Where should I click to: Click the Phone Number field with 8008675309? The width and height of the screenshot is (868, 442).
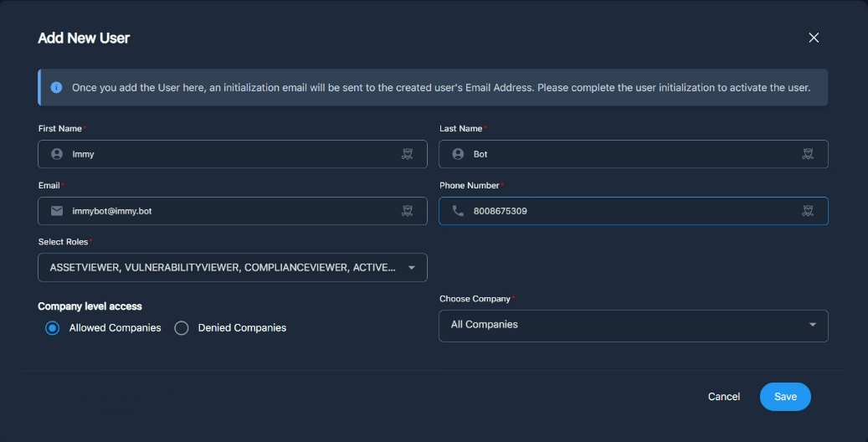pyautogui.click(x=628, y=211)
